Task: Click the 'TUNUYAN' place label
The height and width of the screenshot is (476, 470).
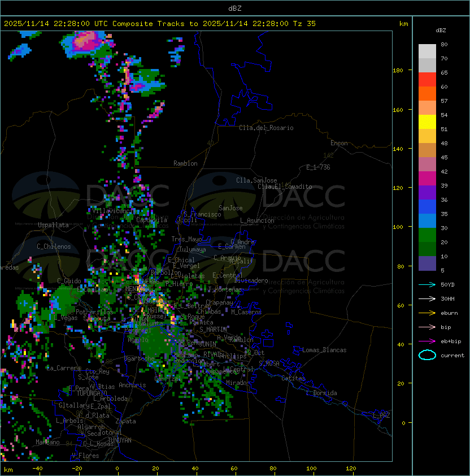Action: coord(120,440)
